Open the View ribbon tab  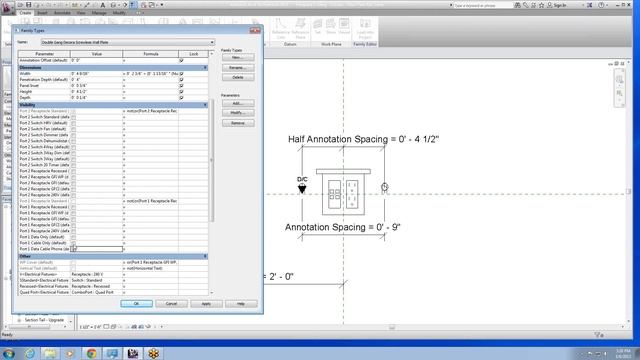(81, 13)
